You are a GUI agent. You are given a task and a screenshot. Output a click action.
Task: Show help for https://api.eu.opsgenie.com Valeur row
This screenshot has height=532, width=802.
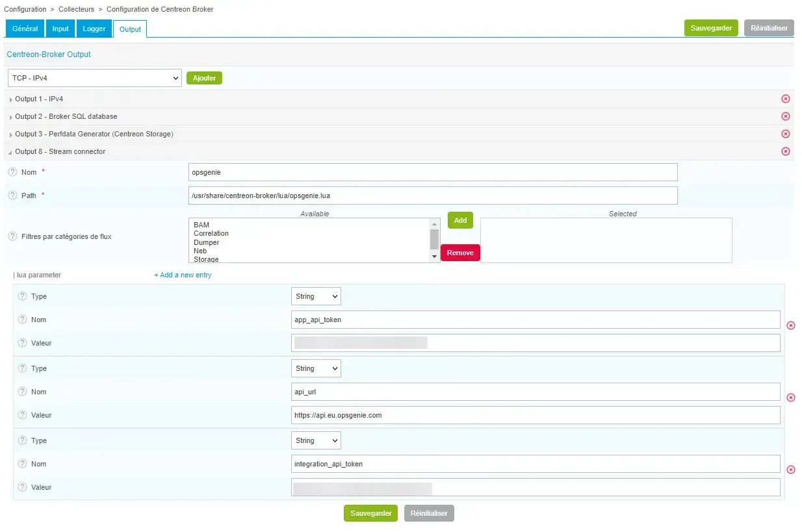(x=22, y=415)
